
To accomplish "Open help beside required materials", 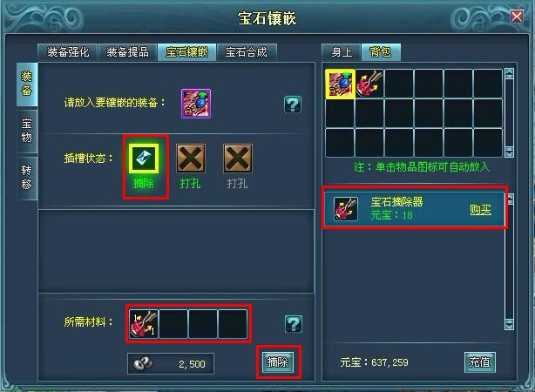I will pyautogui.click(x=294, y=324).
